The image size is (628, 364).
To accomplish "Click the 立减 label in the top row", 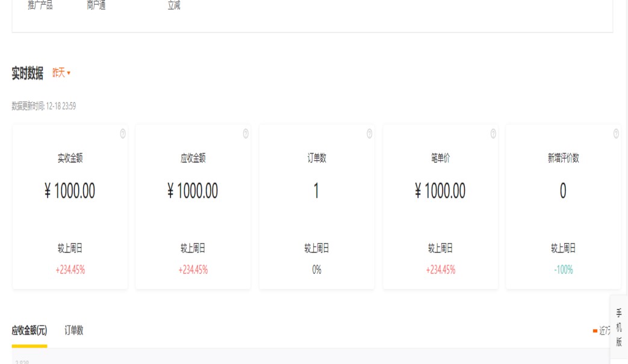I will pyautogui.click(x=174, y=6).
